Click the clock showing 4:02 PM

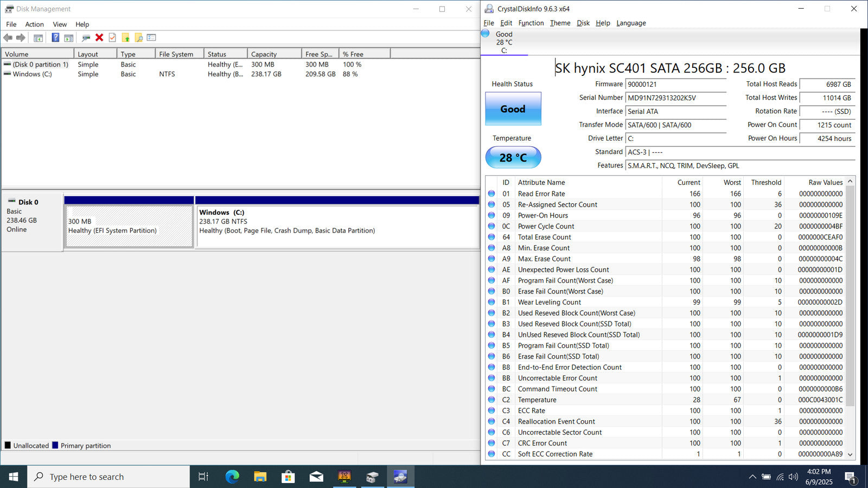[x=819, y=472]
